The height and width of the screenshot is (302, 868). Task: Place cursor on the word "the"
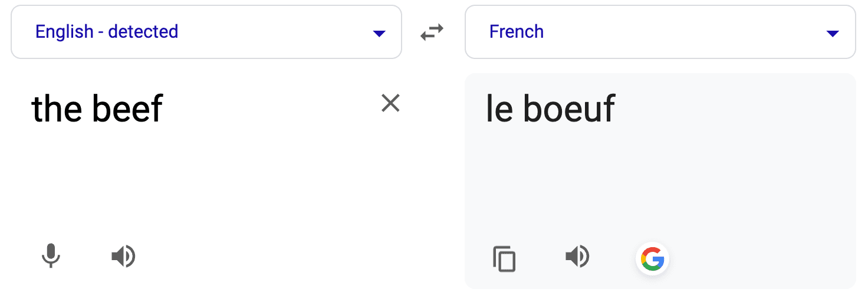click(55, 109)
